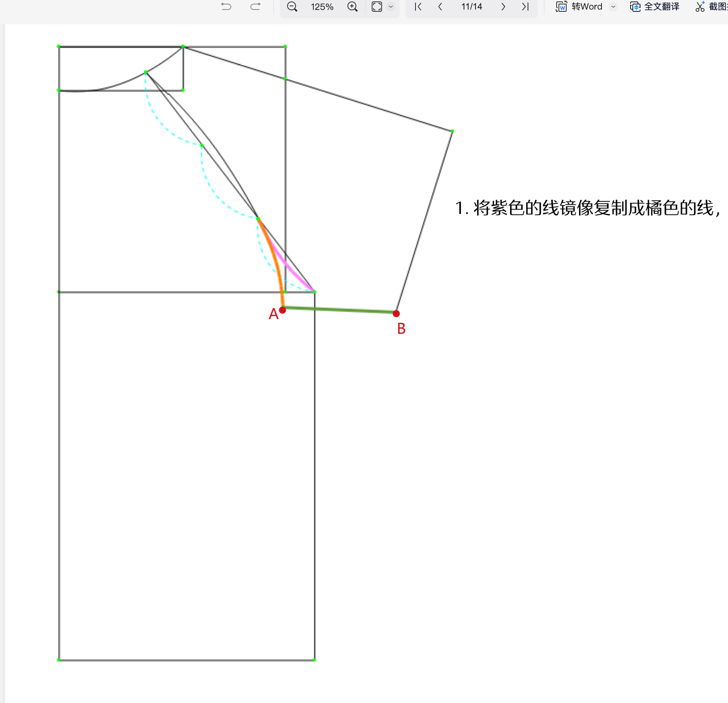Zoom out with the minus magnifier

point(292,7)
